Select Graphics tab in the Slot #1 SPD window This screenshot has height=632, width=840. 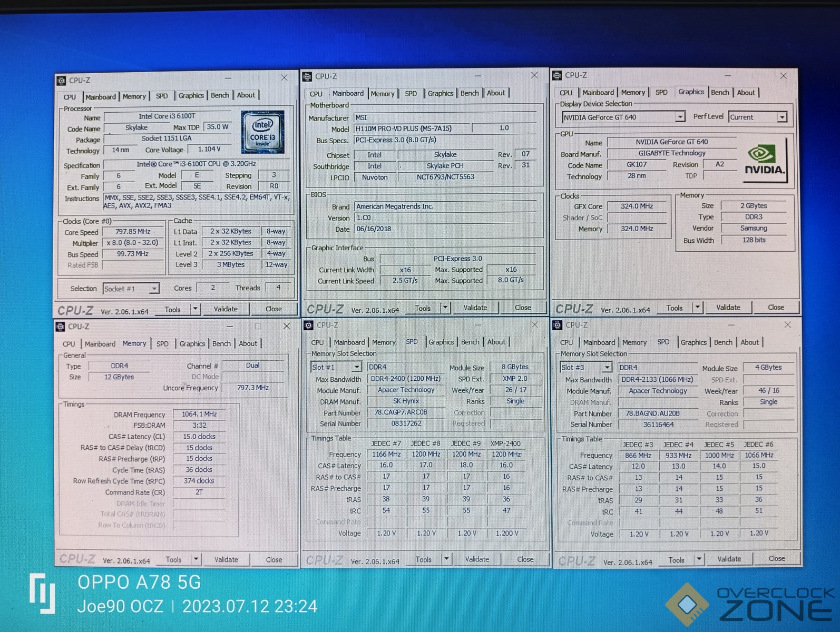pyautogui.click(x=441, y=342)
